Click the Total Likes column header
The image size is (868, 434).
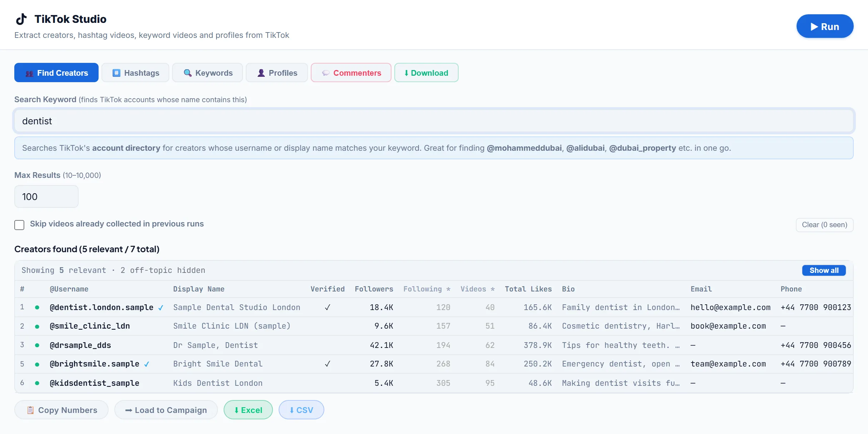click(528, 289)
